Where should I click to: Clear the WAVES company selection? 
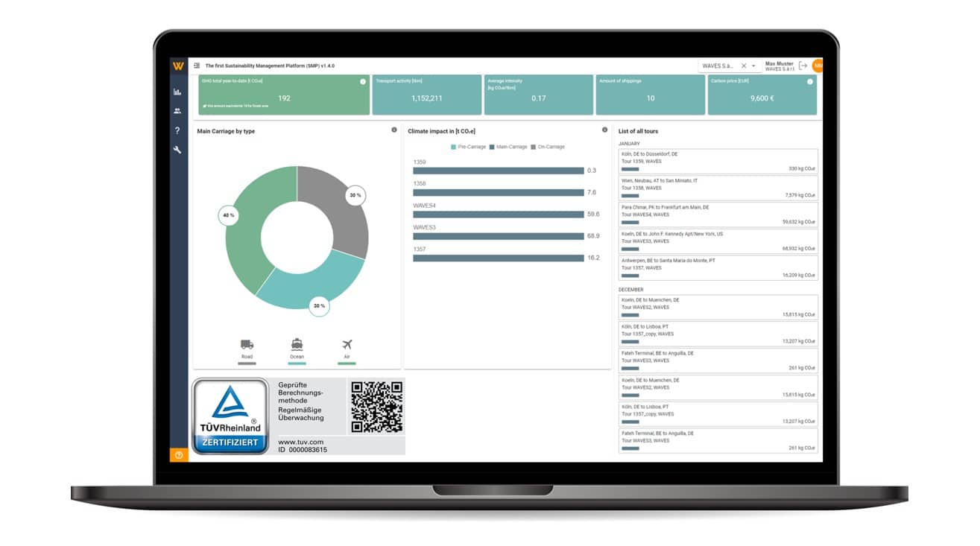(743, 66)
